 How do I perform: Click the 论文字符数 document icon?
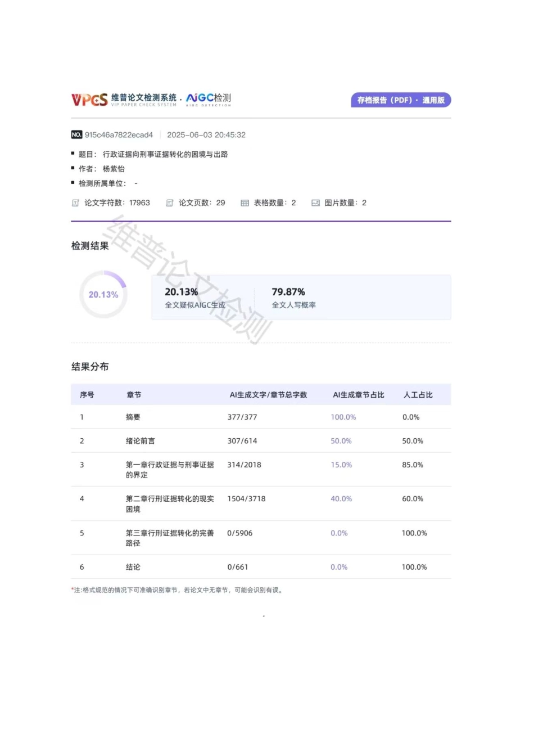[75, 202]
